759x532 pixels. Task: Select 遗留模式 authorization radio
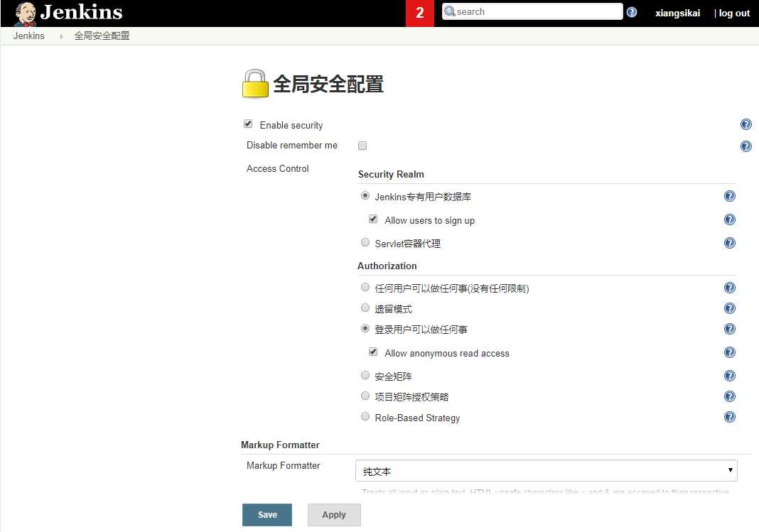pyautogui.click(x=365, y=308)
